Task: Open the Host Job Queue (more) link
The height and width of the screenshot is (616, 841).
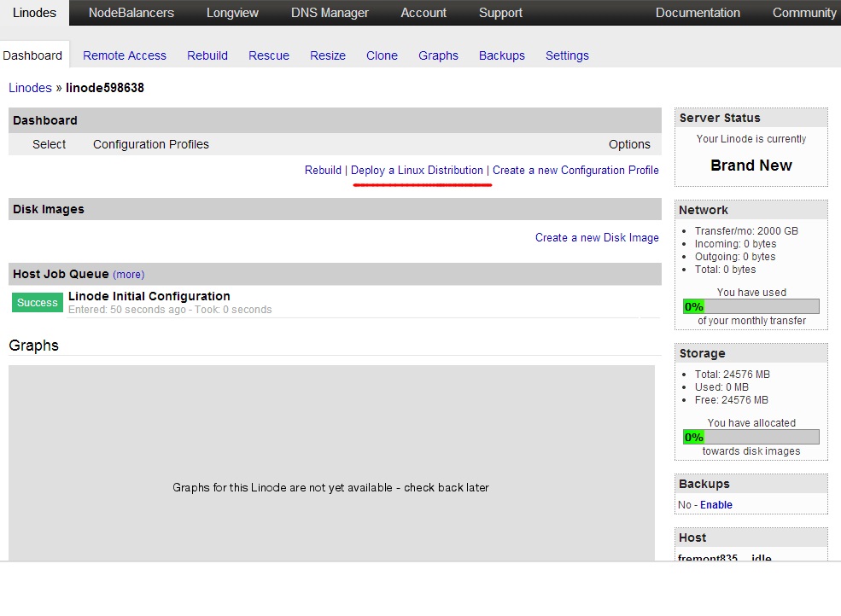Action: (129, 275)
